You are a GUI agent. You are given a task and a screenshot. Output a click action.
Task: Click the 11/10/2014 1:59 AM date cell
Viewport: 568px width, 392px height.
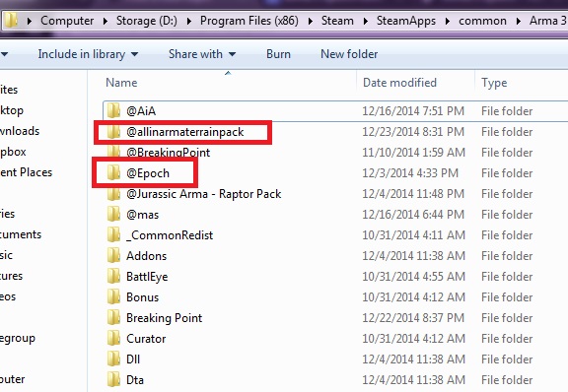click(x=414, y=153)
